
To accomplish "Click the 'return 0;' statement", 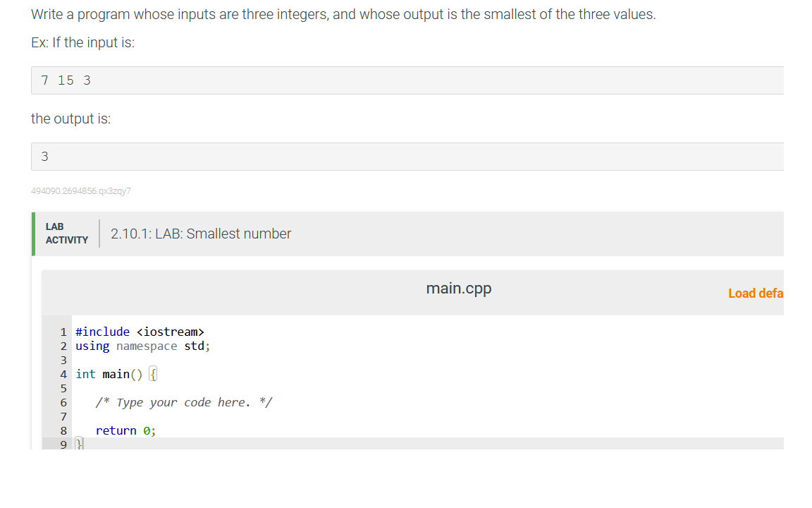I will [126, 431].
